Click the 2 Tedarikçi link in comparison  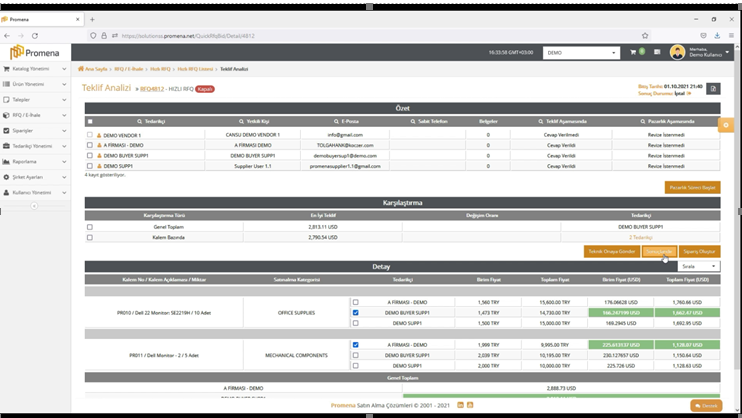(641, 238)
